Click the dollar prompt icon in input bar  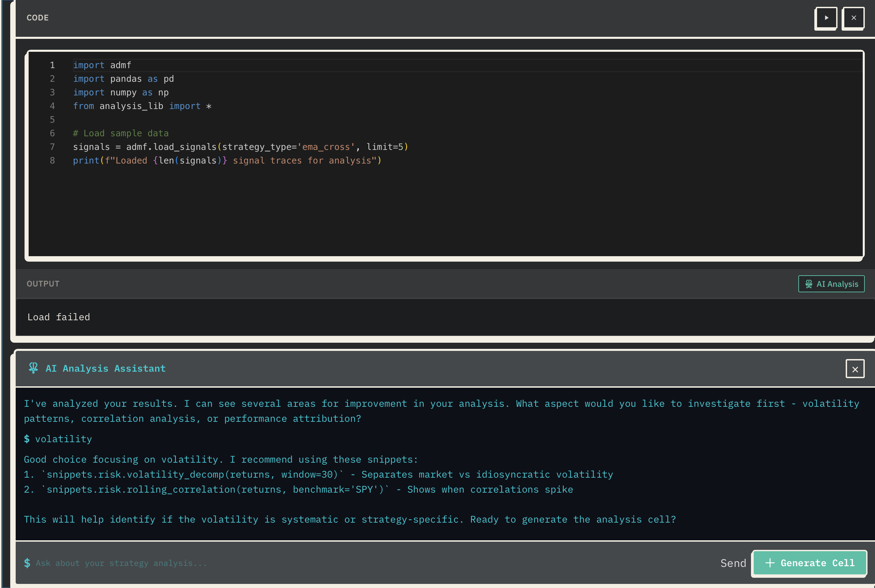click(27, 563)
